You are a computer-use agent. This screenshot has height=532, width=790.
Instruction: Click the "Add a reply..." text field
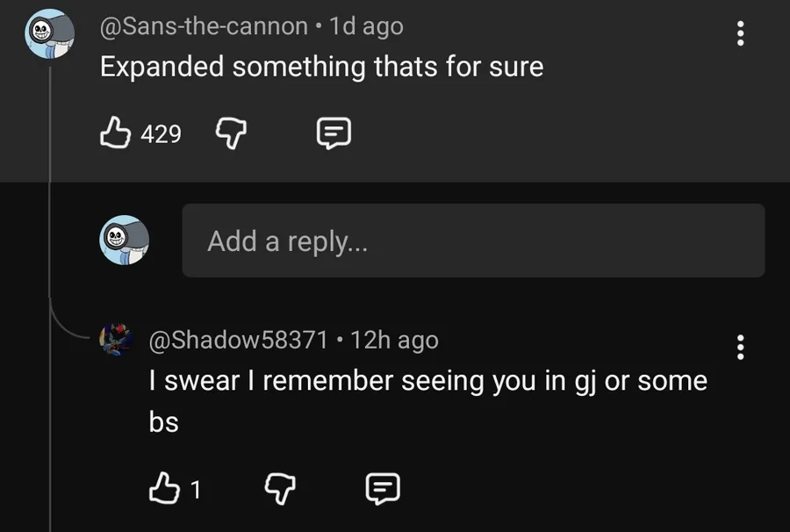point(473,241)
